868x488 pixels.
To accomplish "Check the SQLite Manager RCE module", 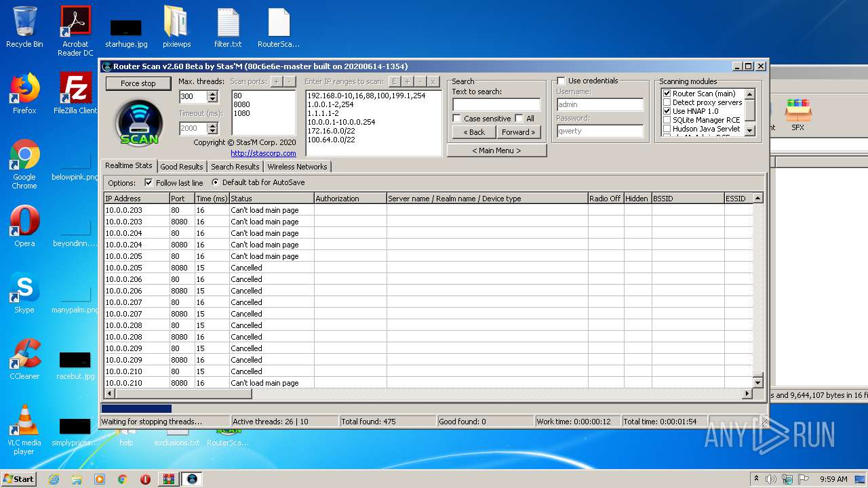I will point(667,120).
